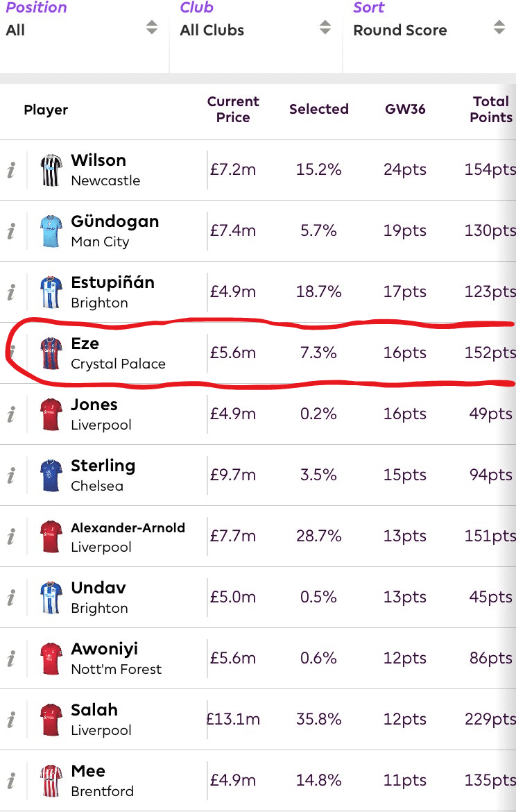Open player name Awoniyi
This screenshot has height=812, width=516.
(x=104, y=649)
